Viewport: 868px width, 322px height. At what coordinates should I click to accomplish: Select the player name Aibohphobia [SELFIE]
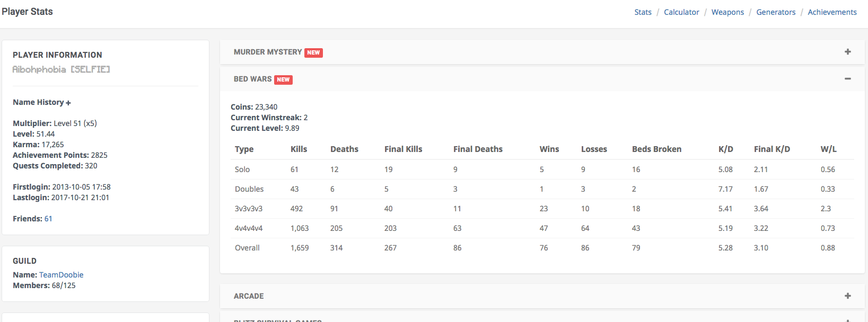(61, 69)
